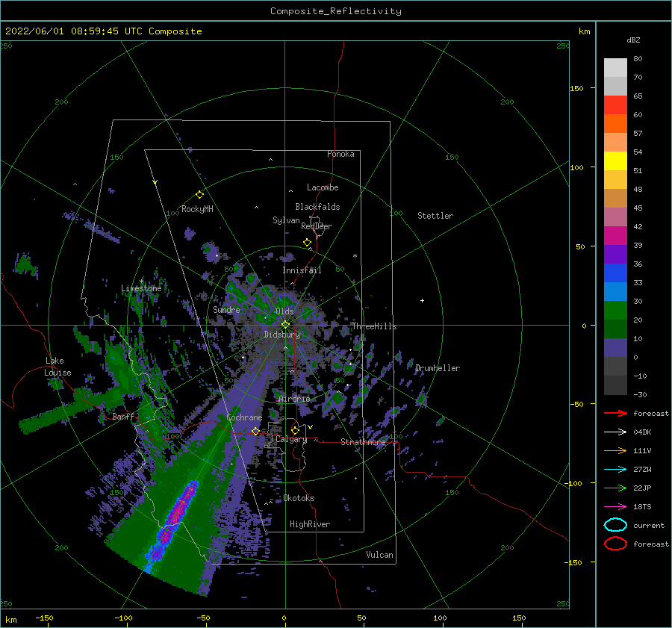Viewport: 672px width, 628px height.
Task: Select the light blue 30-33 dBZ swatch
Action: click(615, 292)
